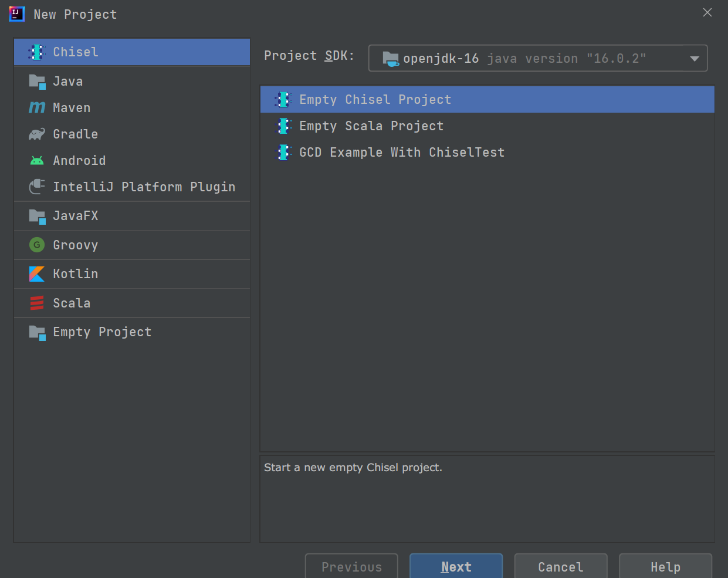Click the Android robot icon

(37, 160)
